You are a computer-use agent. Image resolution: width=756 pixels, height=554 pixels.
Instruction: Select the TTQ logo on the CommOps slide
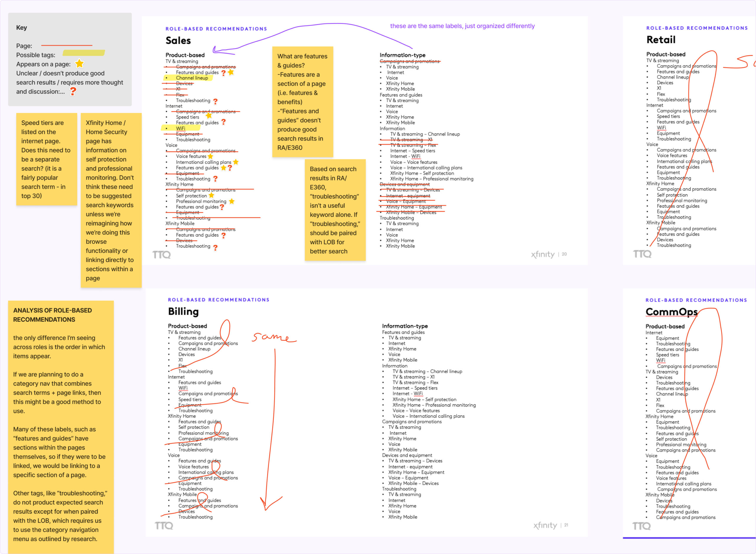(x=641, y=526)
